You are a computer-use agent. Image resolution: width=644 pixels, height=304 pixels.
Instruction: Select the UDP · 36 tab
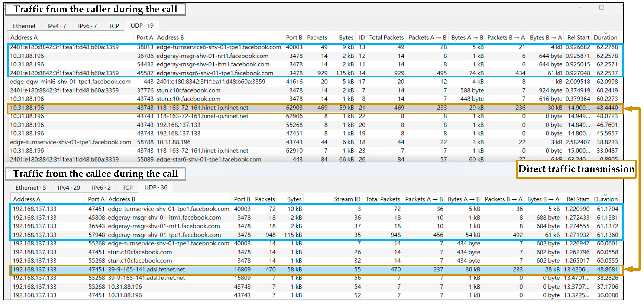[x=156, y=188]
